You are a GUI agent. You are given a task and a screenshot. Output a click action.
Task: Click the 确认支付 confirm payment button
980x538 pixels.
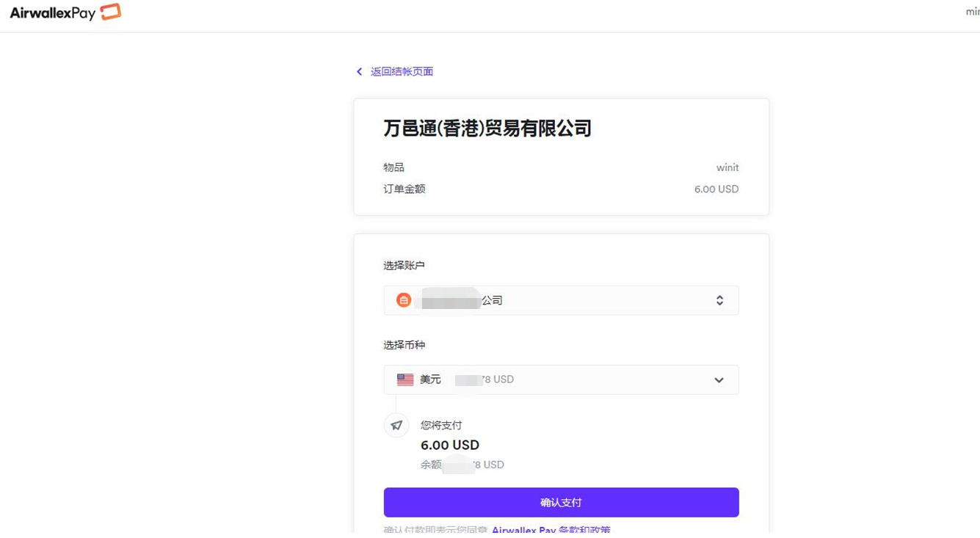point(561,502)
